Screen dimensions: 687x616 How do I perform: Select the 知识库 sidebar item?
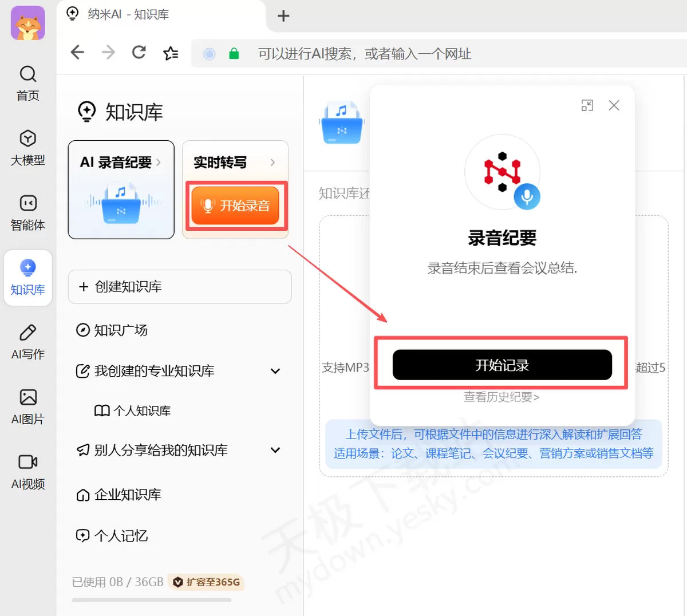pos(27,278)
